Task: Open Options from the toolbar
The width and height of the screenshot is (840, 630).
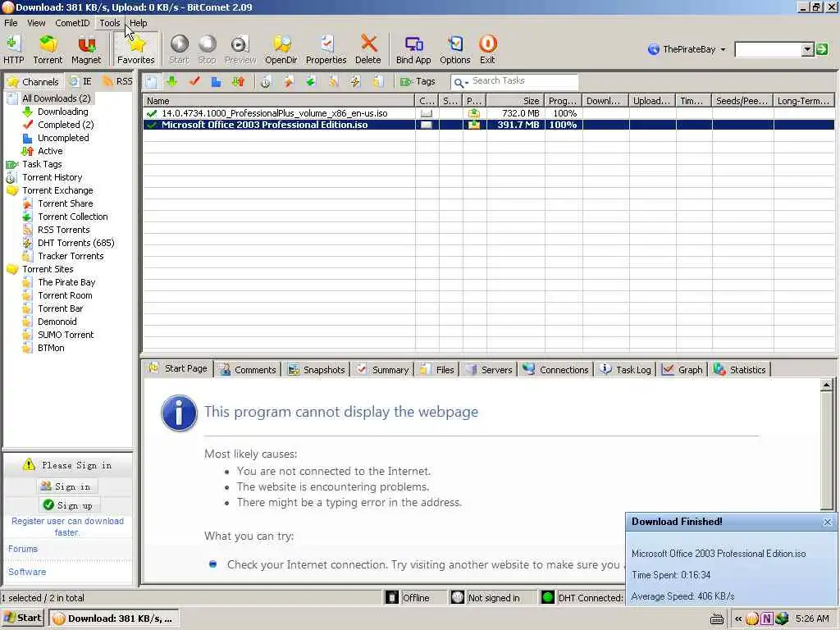Action: tap(454, 49)
